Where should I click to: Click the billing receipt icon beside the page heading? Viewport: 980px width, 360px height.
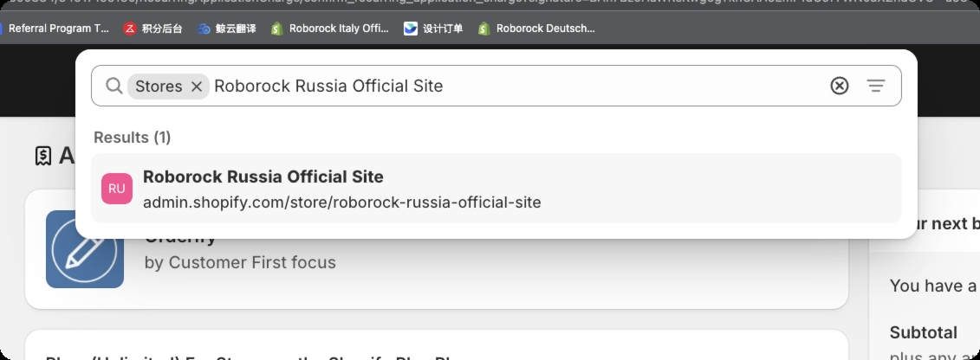coord(42,156)
